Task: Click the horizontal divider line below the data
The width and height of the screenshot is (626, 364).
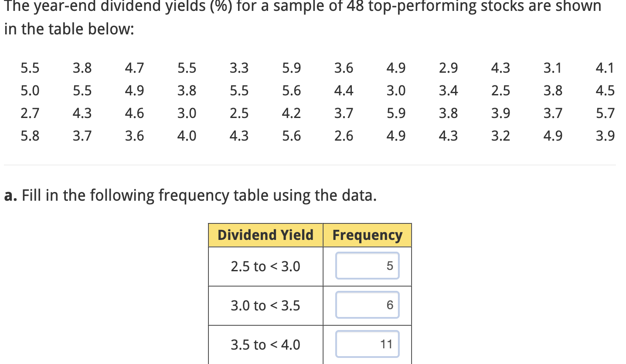Action: (x=313, y=165)
